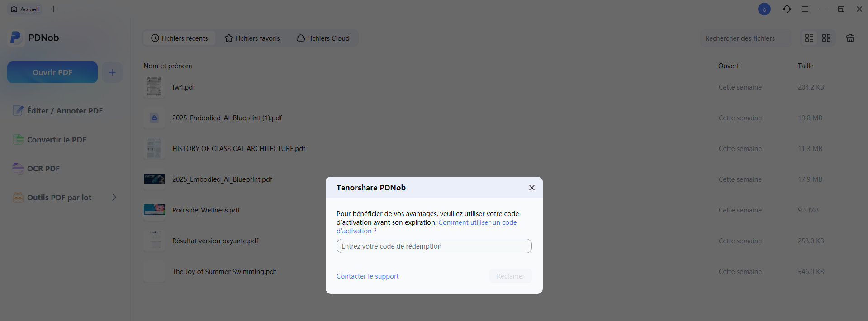This screenshot has width=868, height=321.
Task: Open the hamburger menu icon
Action: point(805,9)
